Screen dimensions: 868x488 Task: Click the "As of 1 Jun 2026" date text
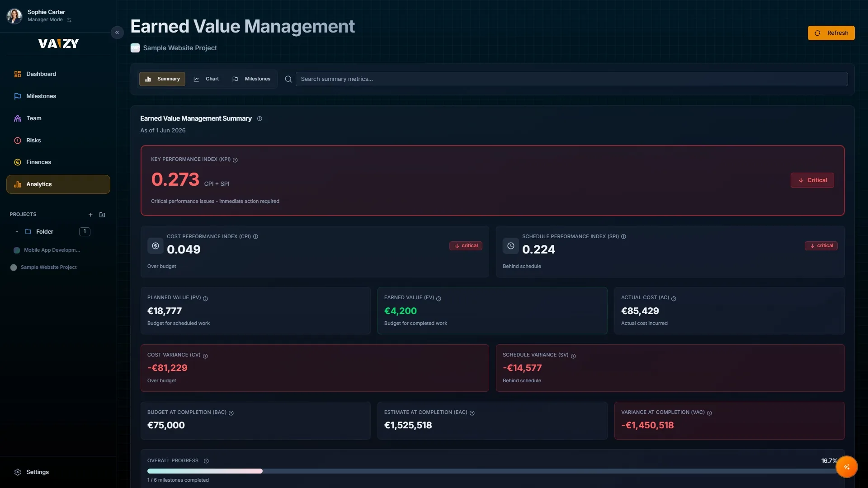pyautogui.click(x=163, y=131)
